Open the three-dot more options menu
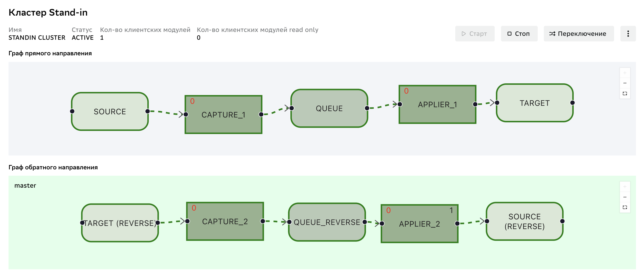Image resolution: width=644 pixels, height=270 pixels. 628,34
